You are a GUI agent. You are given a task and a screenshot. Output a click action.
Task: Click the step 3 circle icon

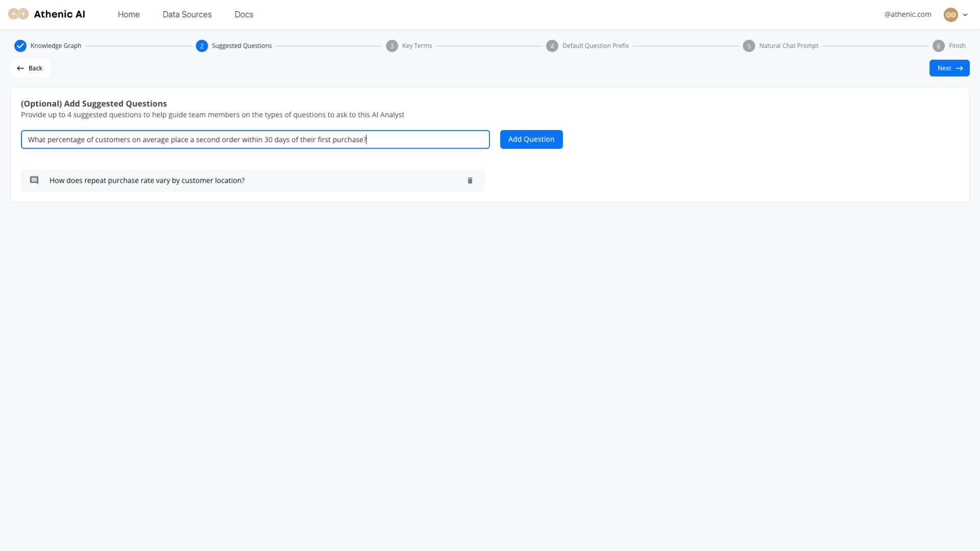pos(392,46)
